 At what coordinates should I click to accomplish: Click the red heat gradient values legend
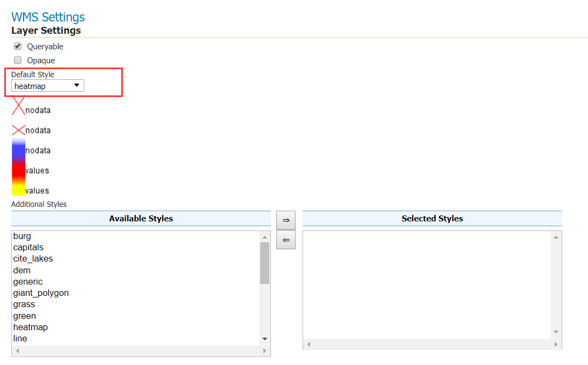pos(17,170)
